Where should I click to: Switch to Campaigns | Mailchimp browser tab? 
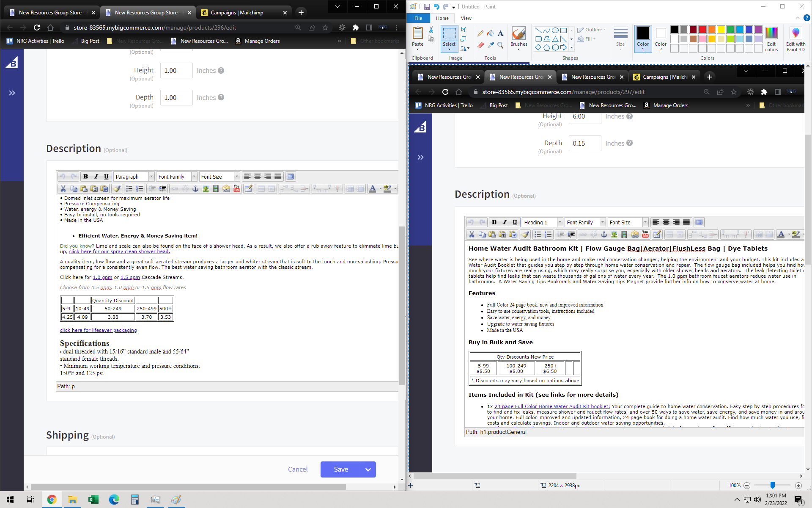237,13
